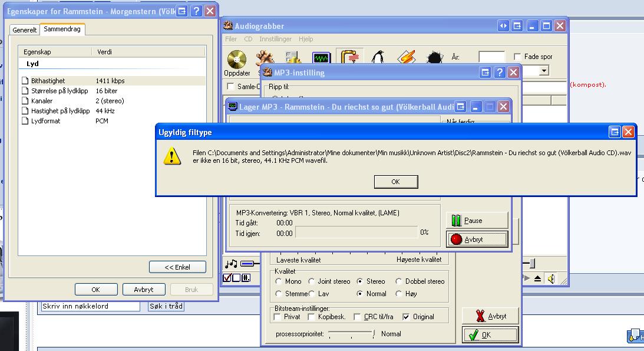Click the År input field
This screenshot has height=351, width=644.
[x=491, y=57]
